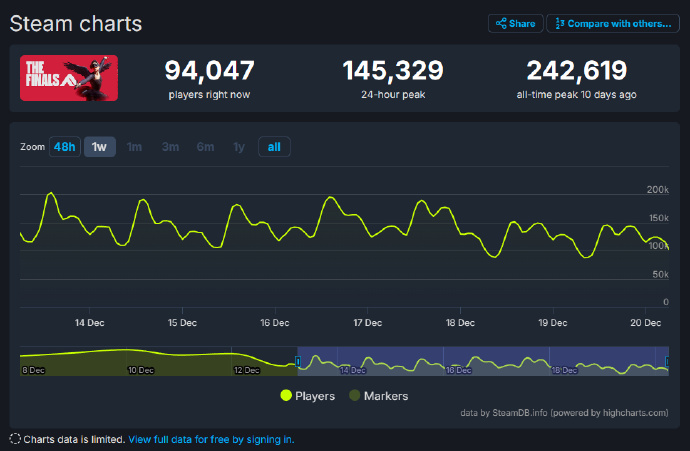Choose the 1m zoom option
The image size is (690, 451).
134,147
